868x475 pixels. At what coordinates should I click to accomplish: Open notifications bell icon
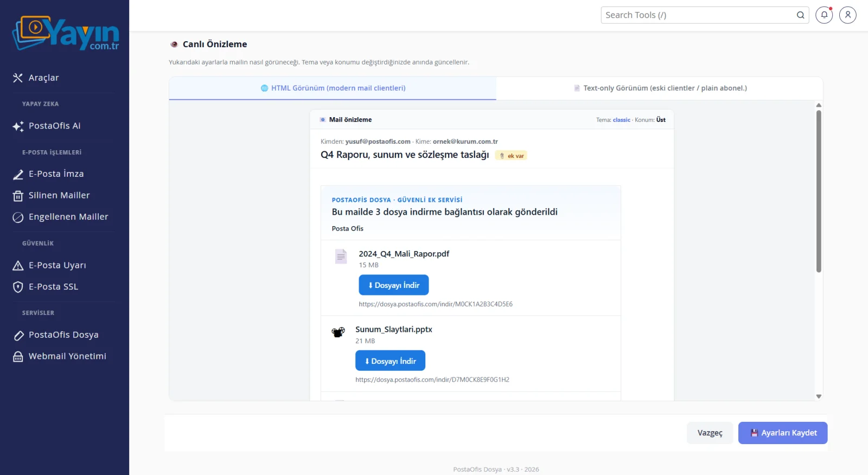[824, 15]
